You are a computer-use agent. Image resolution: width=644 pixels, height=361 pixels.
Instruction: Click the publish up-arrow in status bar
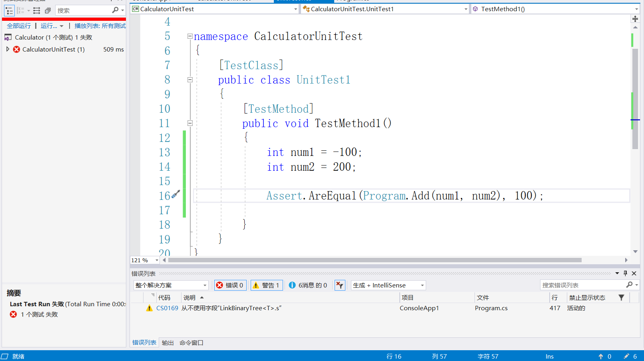point(600,357)
